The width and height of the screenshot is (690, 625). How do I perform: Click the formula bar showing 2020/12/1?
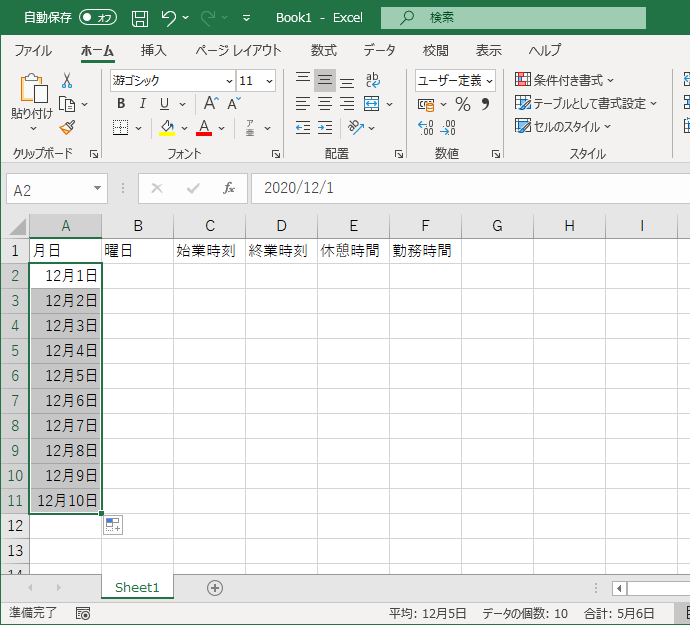click(x=470, y=188)
